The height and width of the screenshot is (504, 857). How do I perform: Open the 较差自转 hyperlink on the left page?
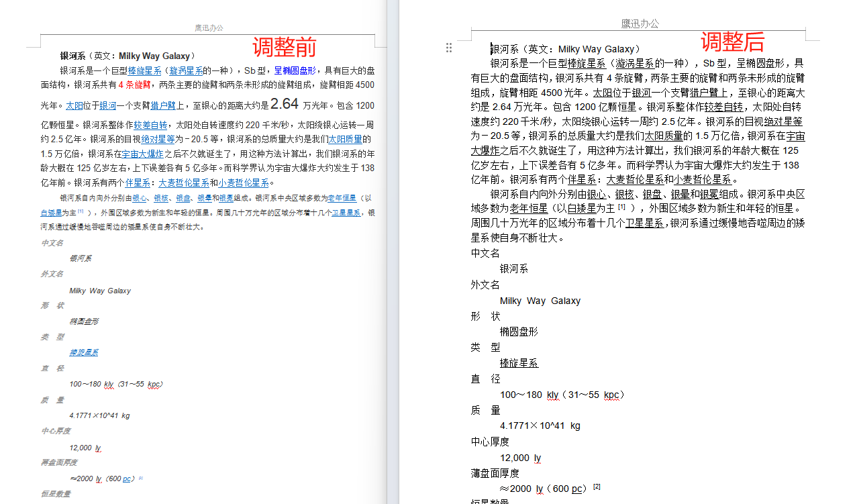pyautogui.click(x=150, y=125)
